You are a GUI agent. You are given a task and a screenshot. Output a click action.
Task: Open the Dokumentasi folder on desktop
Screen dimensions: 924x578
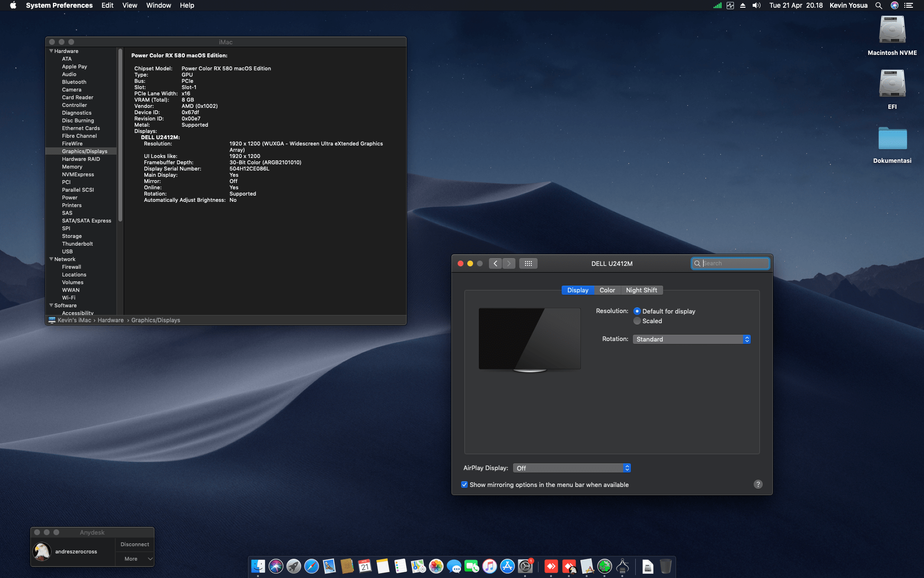[x=892, y=139]
